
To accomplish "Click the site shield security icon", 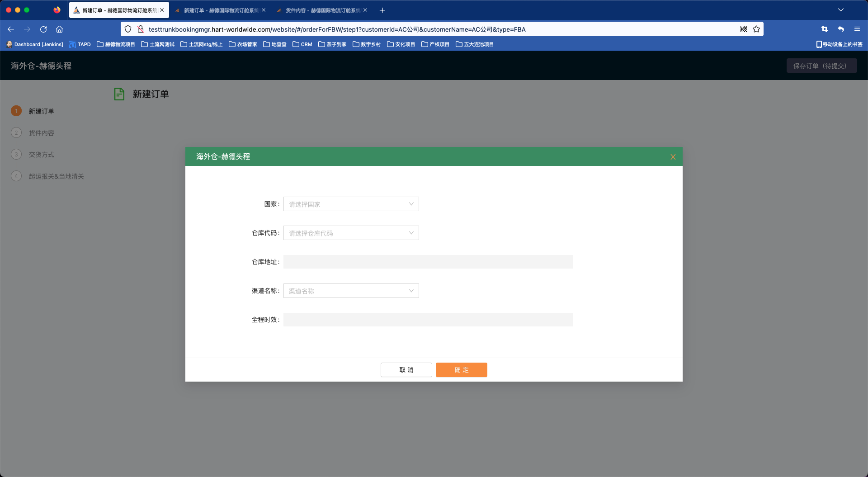I will 128,29.
